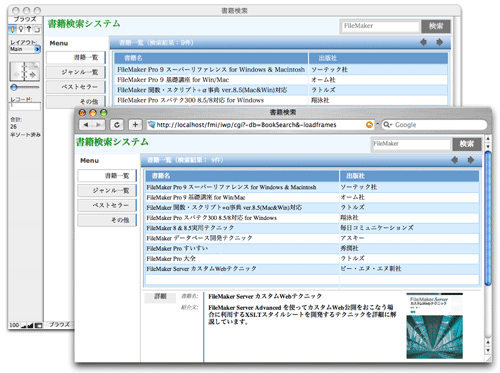This screenshot has height=373, width=500.
Task: Click the record navigation slider knob
Action: point(14,88)
